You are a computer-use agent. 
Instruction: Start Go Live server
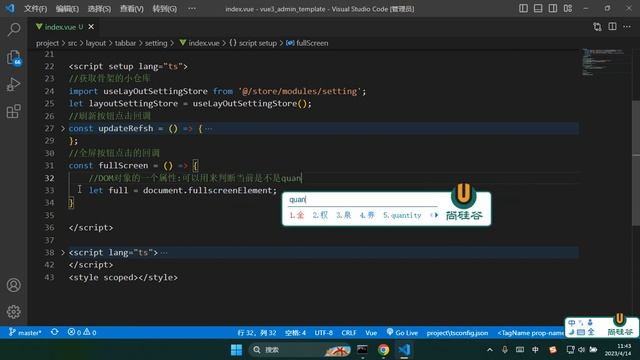click(x=402, y=333)
